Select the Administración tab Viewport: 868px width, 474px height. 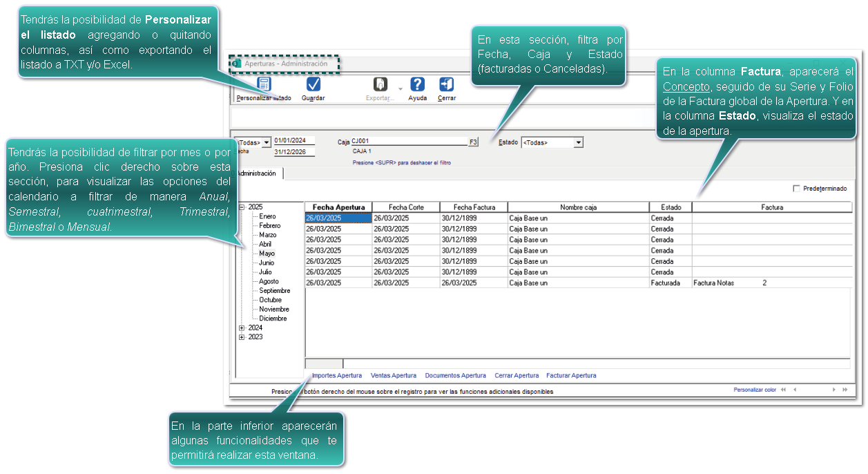(257, 173)
